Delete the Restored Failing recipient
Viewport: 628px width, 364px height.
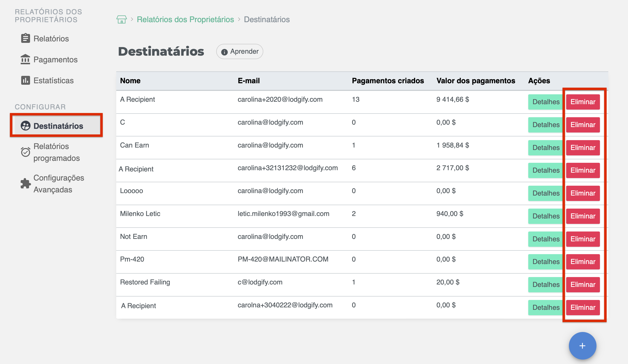pos(583,284)
